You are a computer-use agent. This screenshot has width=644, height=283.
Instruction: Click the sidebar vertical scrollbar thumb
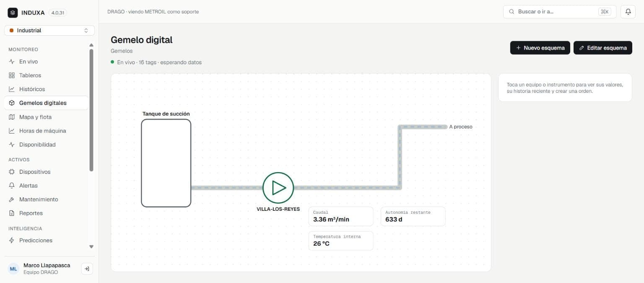pos(91,110)
